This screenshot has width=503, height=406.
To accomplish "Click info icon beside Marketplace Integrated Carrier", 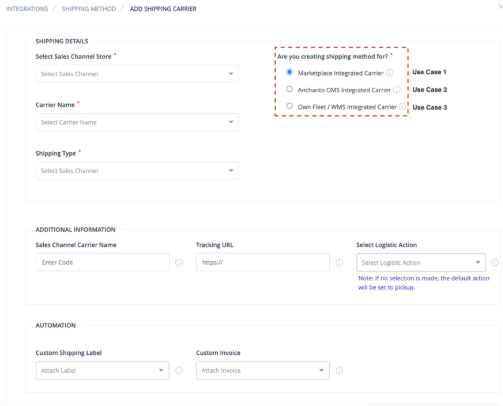I will pos(389,73).
